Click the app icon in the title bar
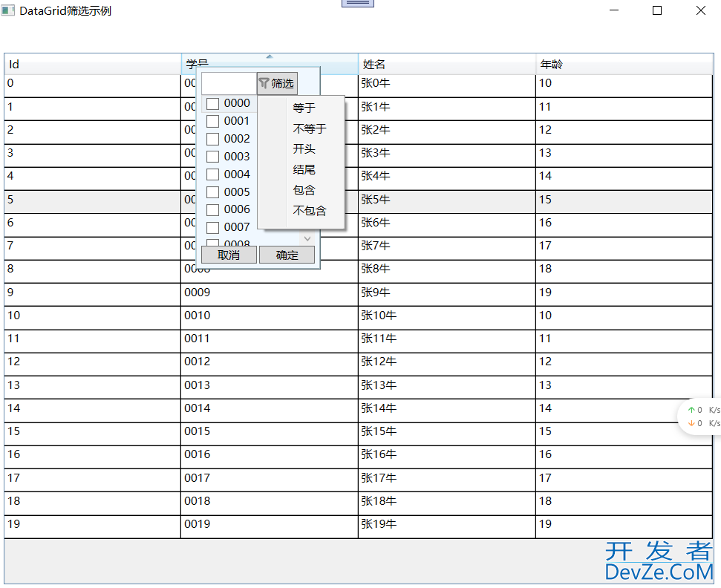The height and width of the screenshot is (588, 721). click(x=8, y=10)
